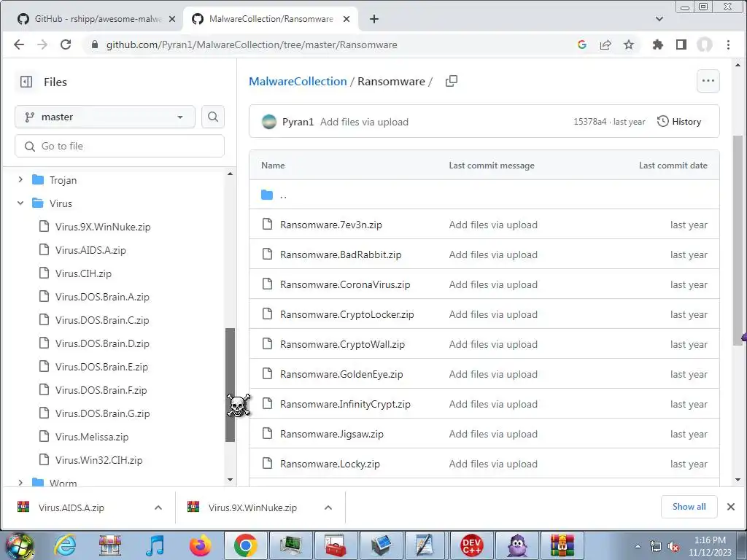
Task: Open the three-dots more options menu
Action: tap(708, 81)
